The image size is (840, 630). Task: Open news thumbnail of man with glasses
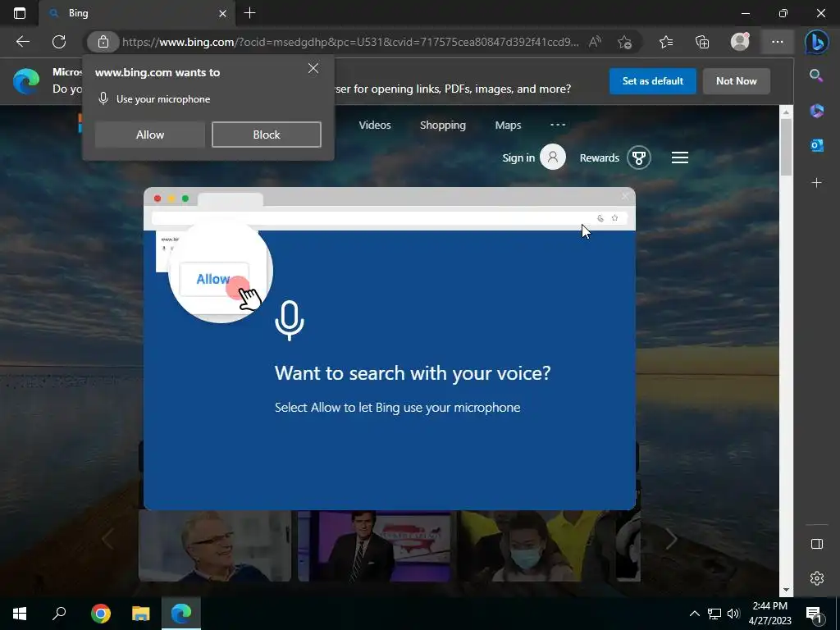(x=215, y=546)
